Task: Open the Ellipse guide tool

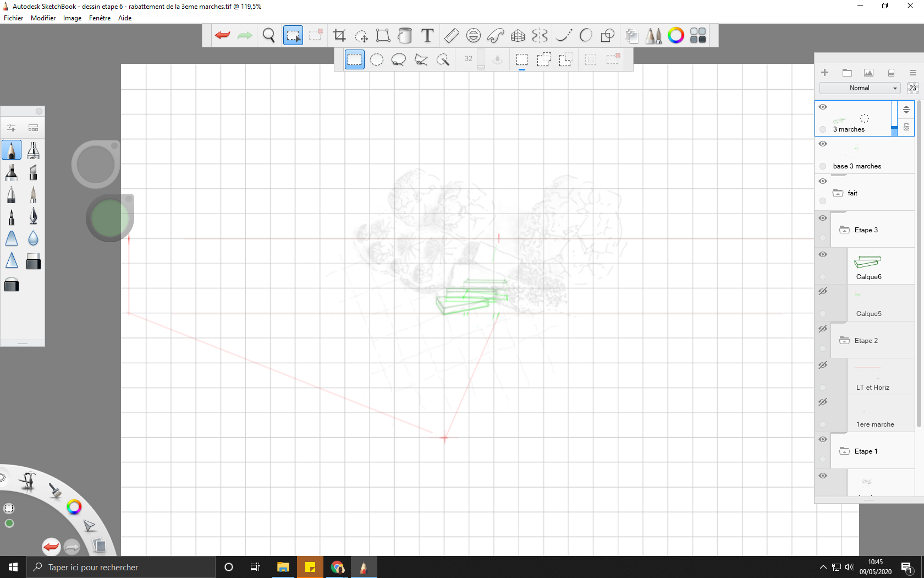Action: click(474, 36)
